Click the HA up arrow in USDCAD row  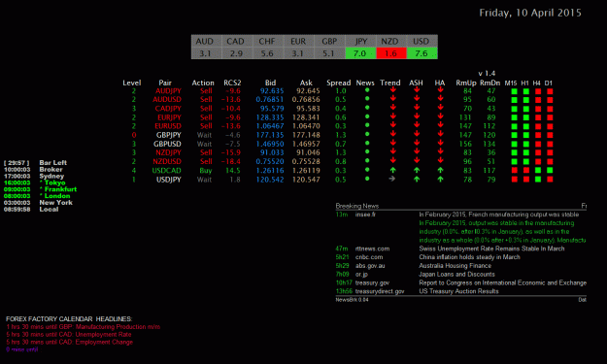[440, 170]
